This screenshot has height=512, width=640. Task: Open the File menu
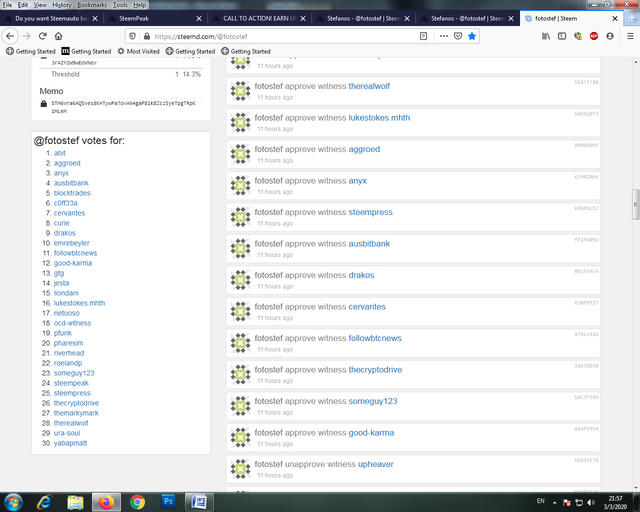coord(8,5)
